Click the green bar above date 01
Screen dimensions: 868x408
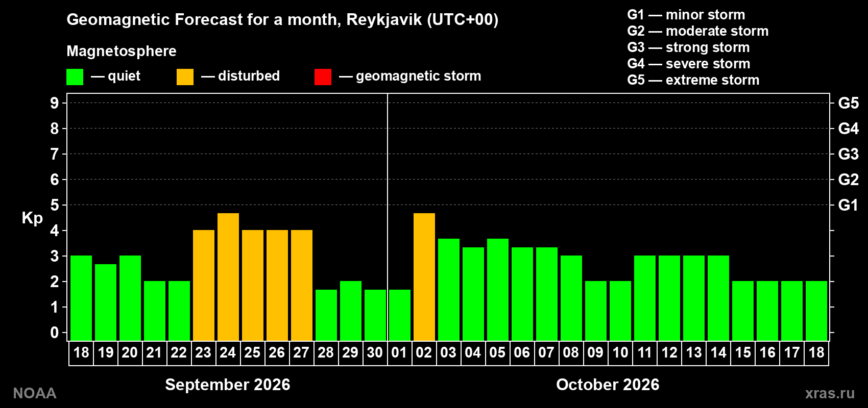pyautogui.click(x=400, y=315)
